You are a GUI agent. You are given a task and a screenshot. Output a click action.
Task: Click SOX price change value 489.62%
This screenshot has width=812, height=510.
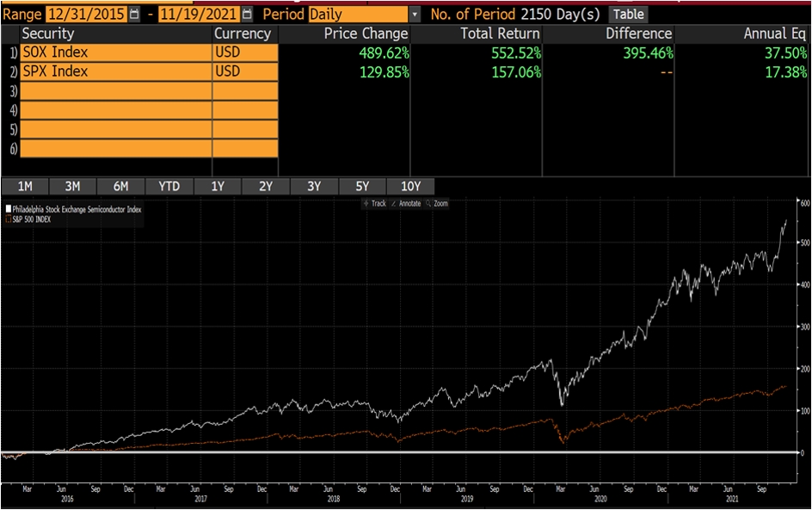point(384,52)
